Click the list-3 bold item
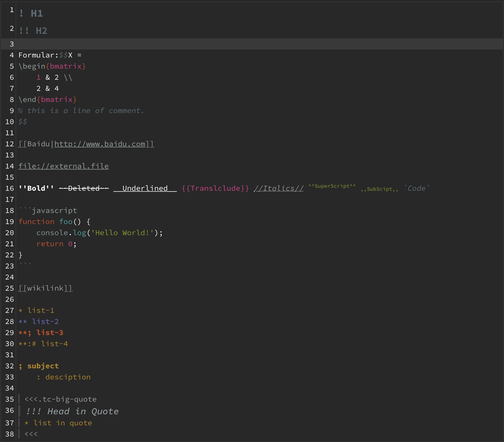504x442 pixels. coord(50,333)
